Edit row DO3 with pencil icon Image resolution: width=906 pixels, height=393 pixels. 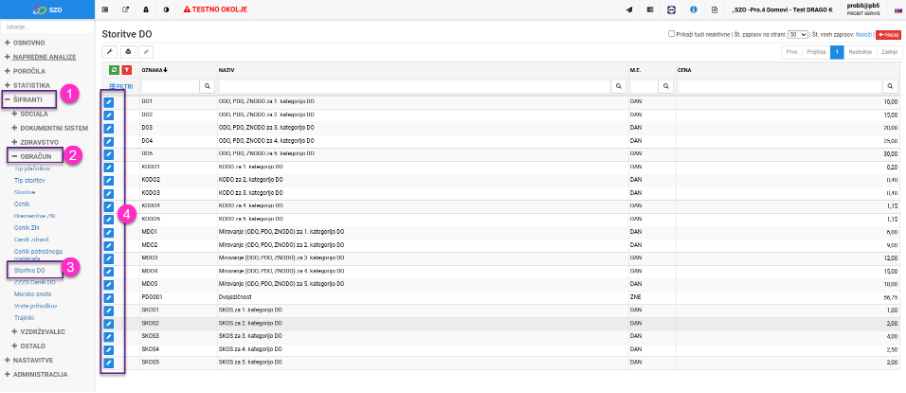[109, 128]
